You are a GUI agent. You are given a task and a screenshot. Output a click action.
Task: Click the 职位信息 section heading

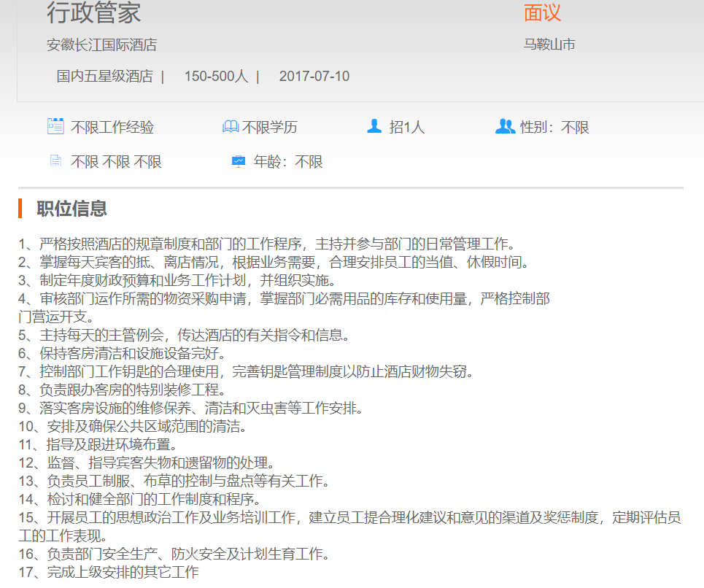point(71,209)
